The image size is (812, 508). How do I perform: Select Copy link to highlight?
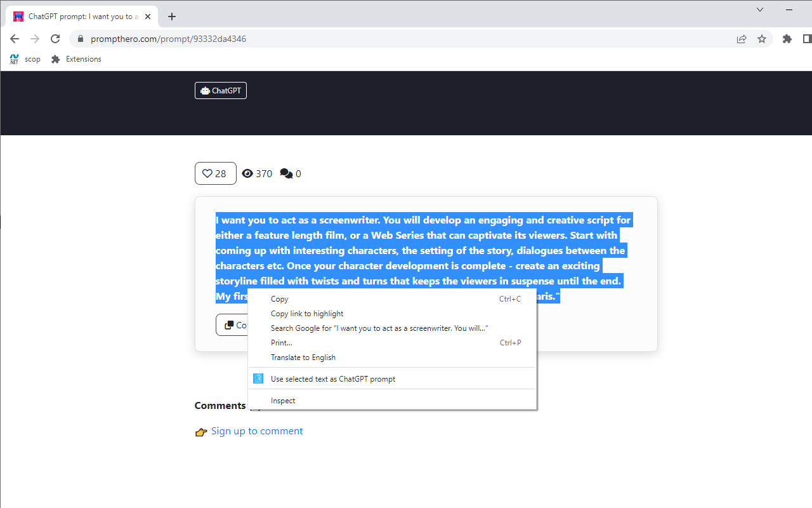coord(392,314)
